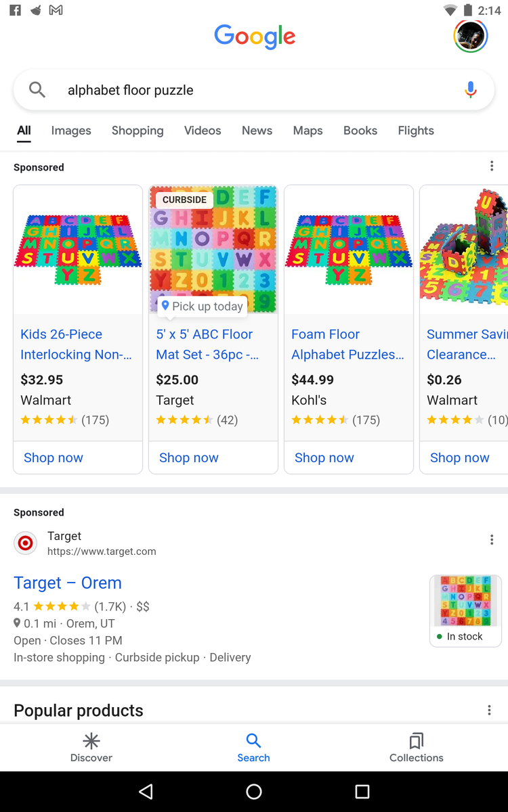Tap the Pick up today location pin

(167, 306)
